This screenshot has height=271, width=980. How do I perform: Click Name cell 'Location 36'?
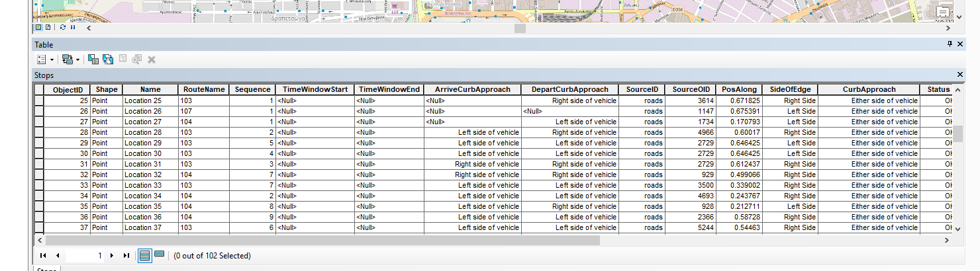pyautogui.click(x=150, y=217)
